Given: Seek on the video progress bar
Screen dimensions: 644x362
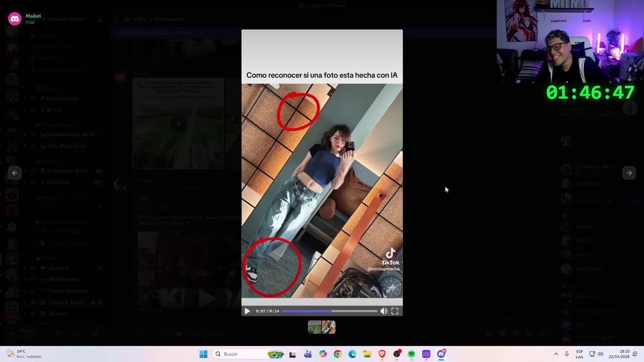Looking at the screenshot, I should tap(329, 311).
